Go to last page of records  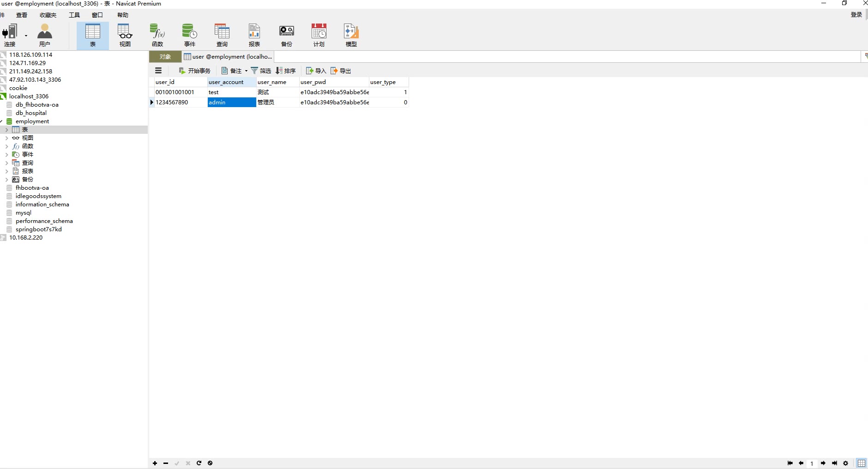tap(834, 463)
